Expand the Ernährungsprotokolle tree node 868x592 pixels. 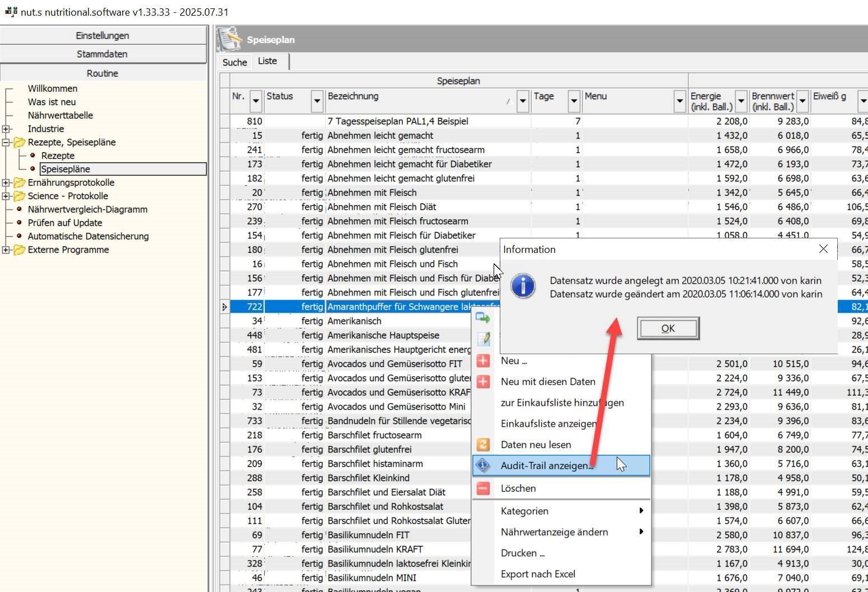[6, 182]
